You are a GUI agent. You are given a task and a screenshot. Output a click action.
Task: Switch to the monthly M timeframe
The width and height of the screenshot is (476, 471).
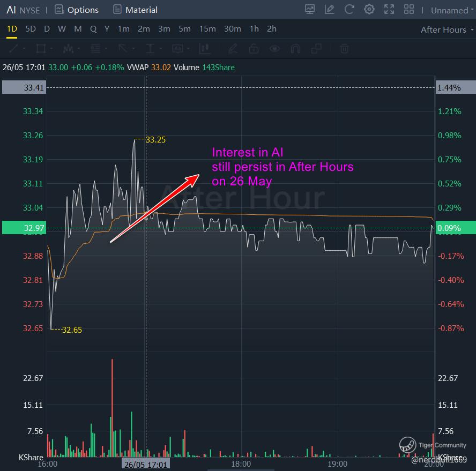click(x=78, y=29)
